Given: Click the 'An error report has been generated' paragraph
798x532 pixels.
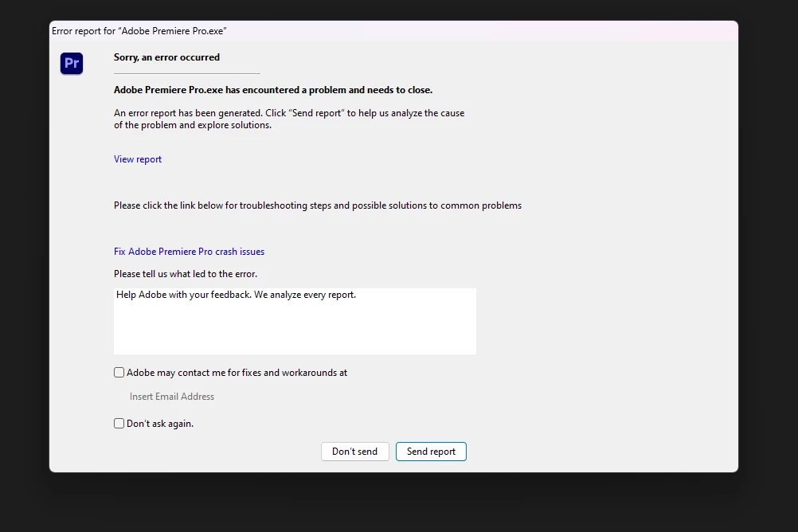Looking at the screenshot, I should pyautogui.click(x=289, y=119).
